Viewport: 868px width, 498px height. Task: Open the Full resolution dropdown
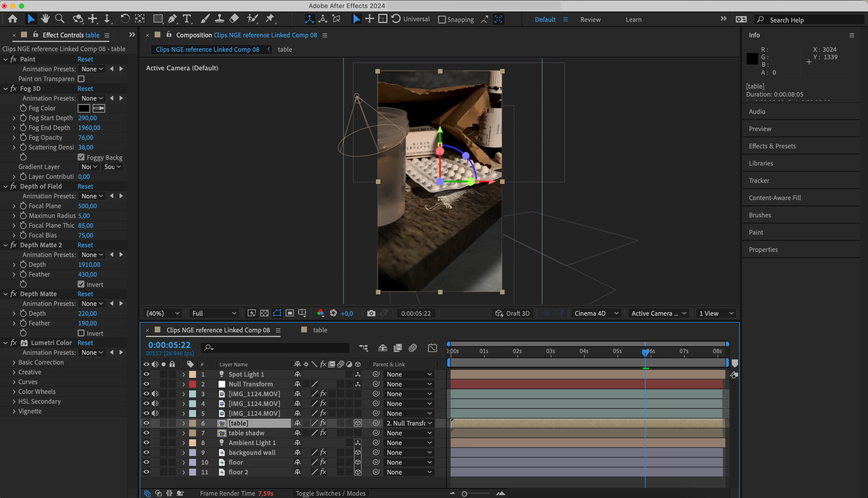pos(214,313)
